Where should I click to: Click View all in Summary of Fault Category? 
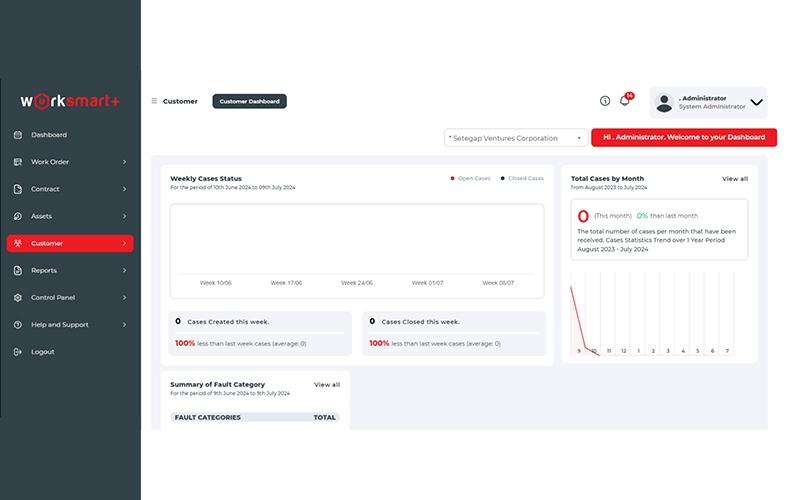tap(327, 385)
